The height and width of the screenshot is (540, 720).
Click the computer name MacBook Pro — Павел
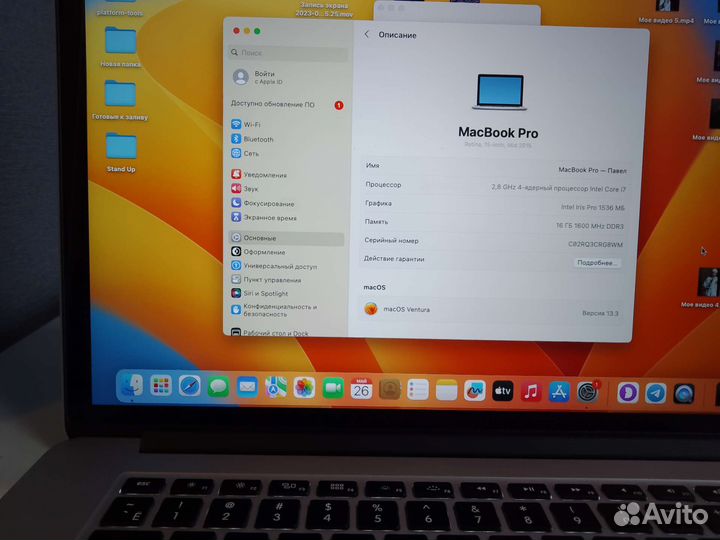click(592, 170)
